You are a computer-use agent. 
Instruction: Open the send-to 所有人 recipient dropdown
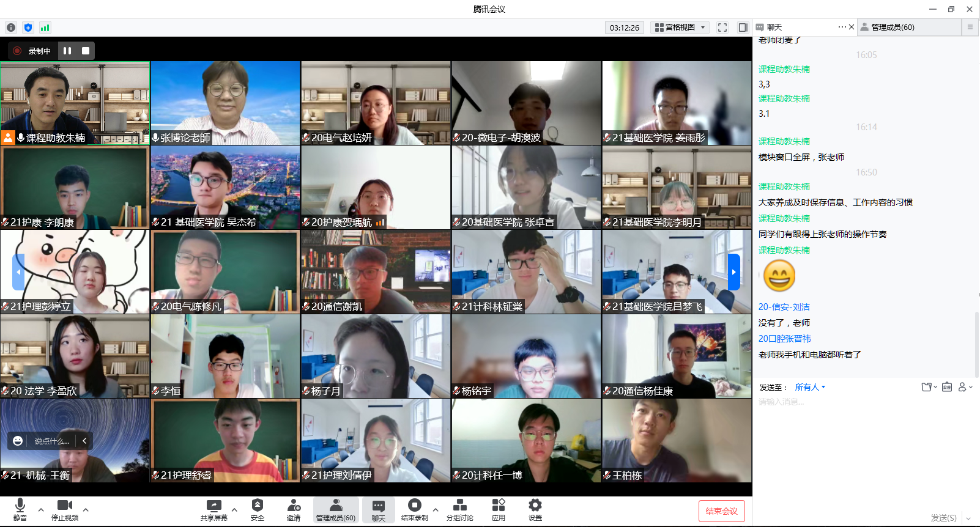[x=810, y=387]
